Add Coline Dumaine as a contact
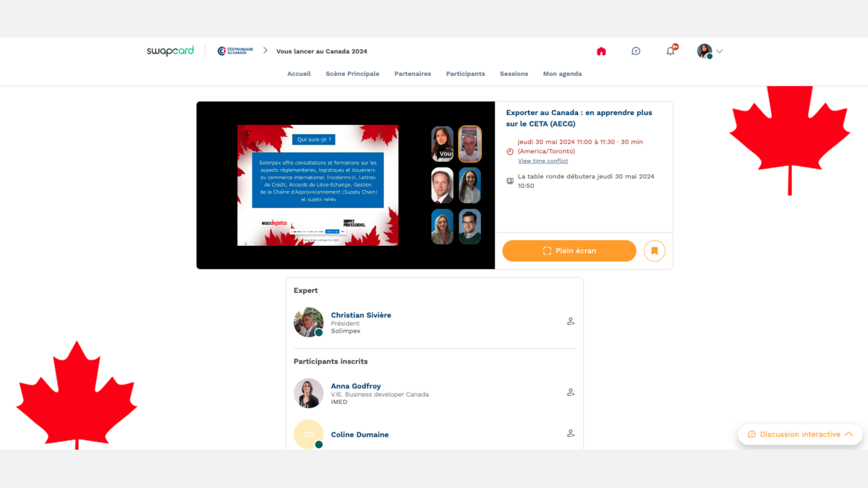 [x=571, y=434]
